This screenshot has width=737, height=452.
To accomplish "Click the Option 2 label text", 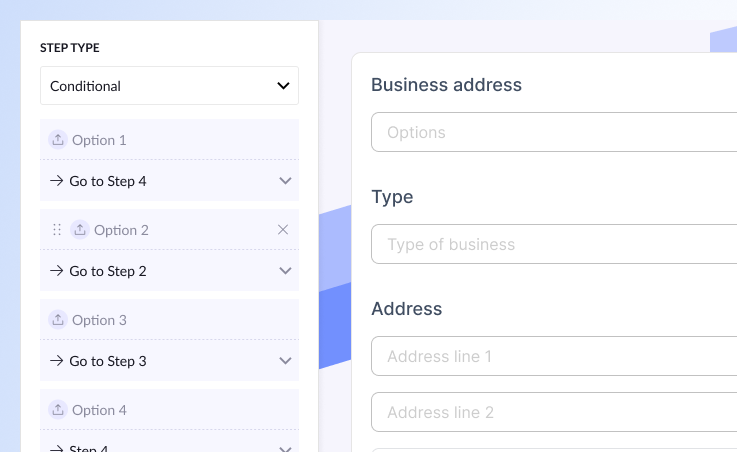I will click(121, 230).
